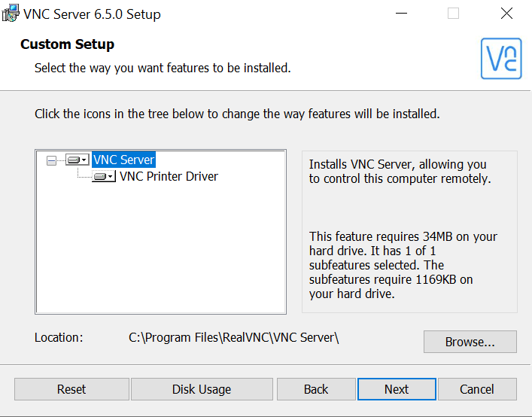Open the VNC Printer Driver install-option dropdown arrow

(x=111, y=176)
